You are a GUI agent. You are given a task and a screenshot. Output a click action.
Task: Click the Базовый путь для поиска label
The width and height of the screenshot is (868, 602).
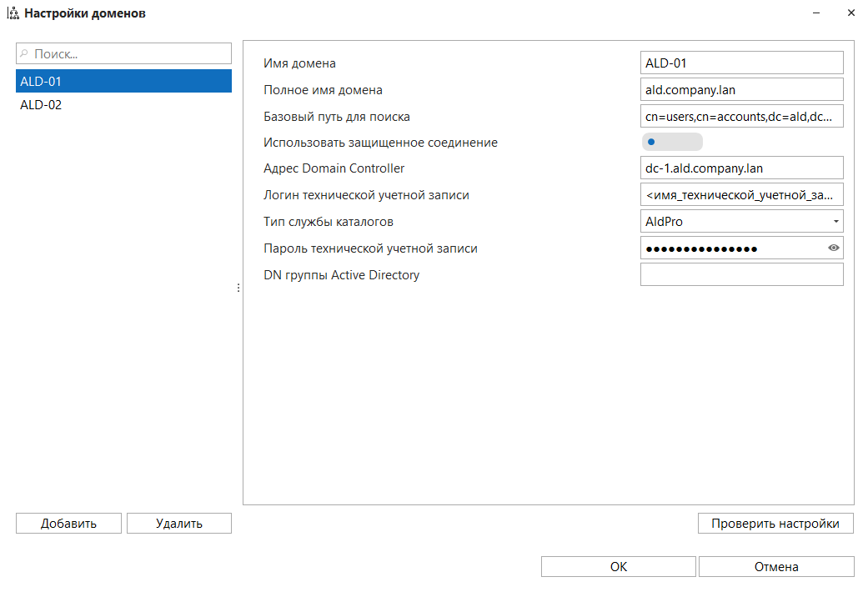pos(337,117)
